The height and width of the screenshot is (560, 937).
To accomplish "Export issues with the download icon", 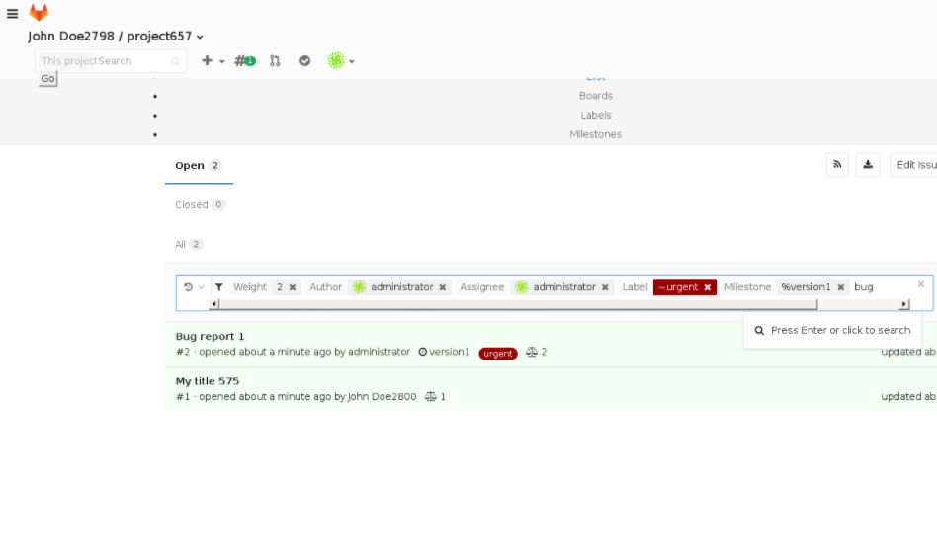I will click(868, 165).
